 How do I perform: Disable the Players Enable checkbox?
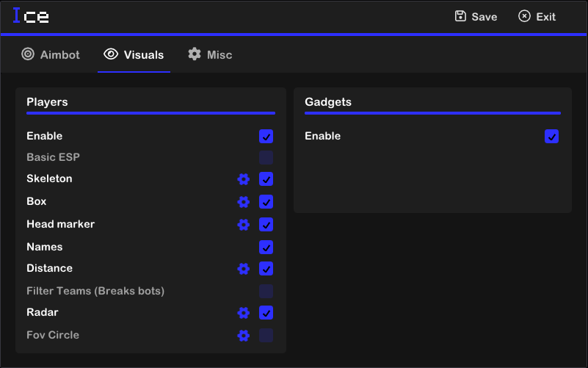266,137
